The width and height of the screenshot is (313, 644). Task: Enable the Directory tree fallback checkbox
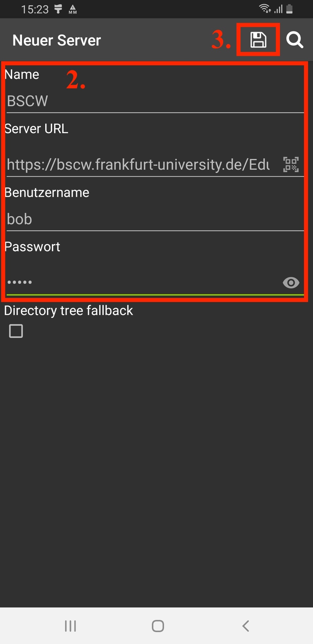16,331
